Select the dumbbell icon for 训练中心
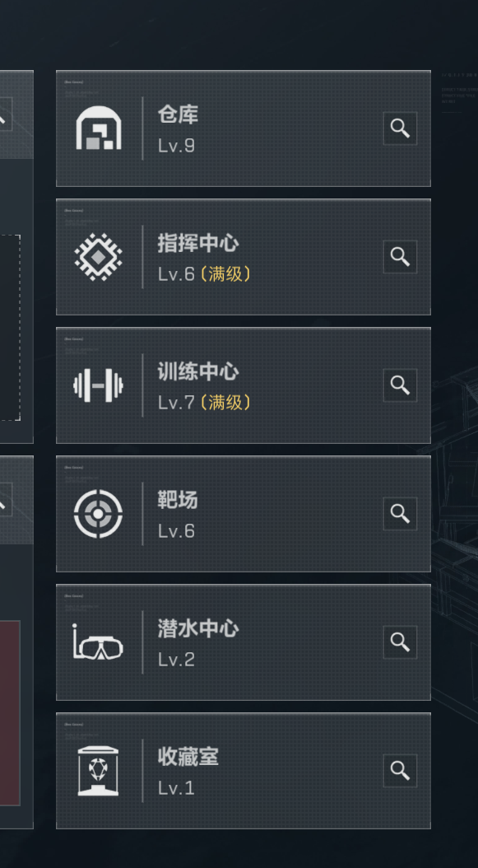 pyautogui.click(x=99, y=385)
